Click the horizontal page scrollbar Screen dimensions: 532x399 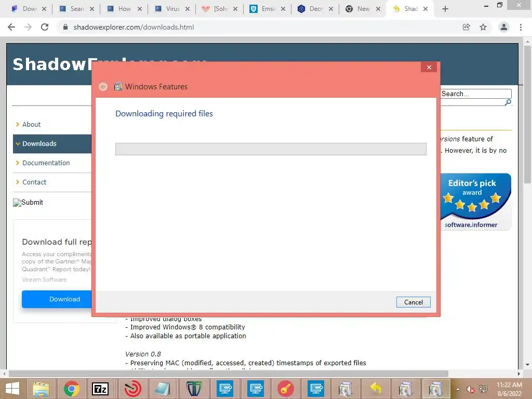tap(228, 374)
